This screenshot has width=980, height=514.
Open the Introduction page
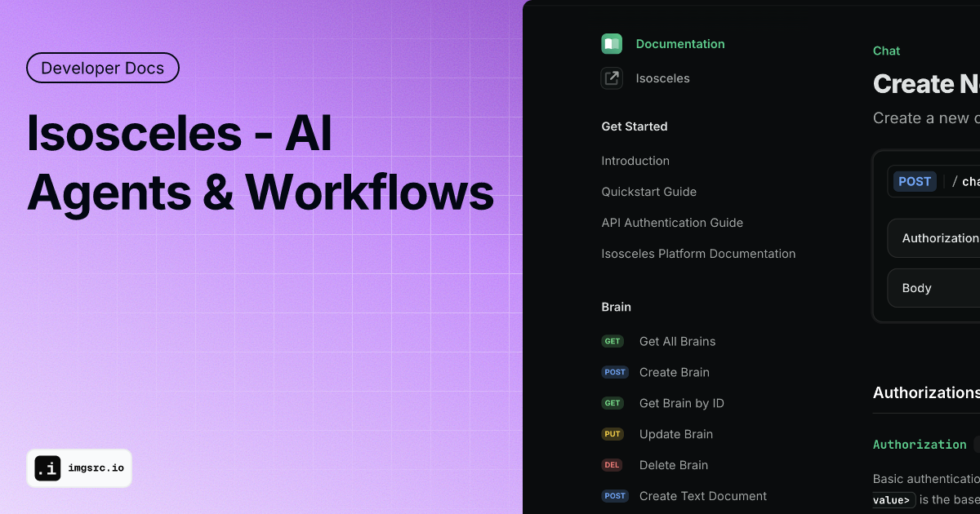click(635, 161)
